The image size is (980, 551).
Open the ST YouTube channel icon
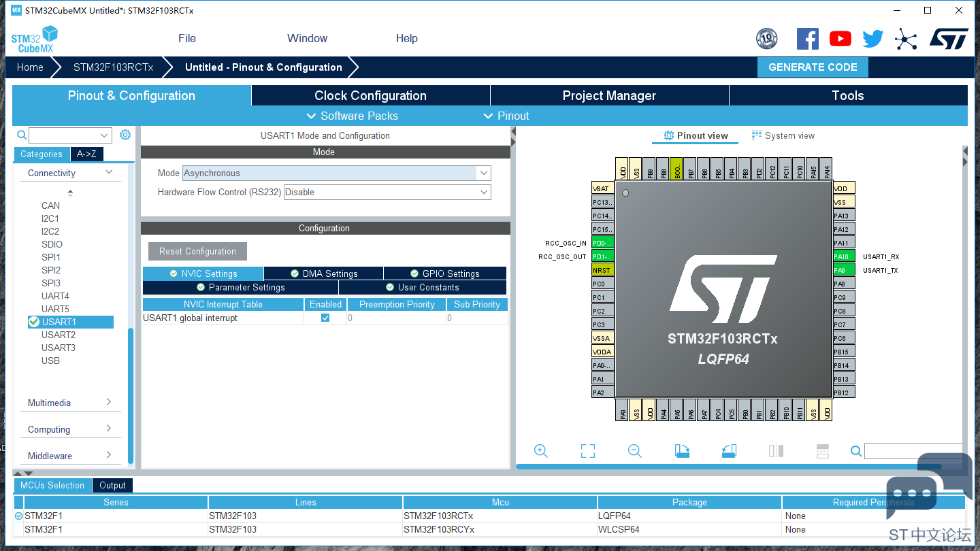pos(840,39)
